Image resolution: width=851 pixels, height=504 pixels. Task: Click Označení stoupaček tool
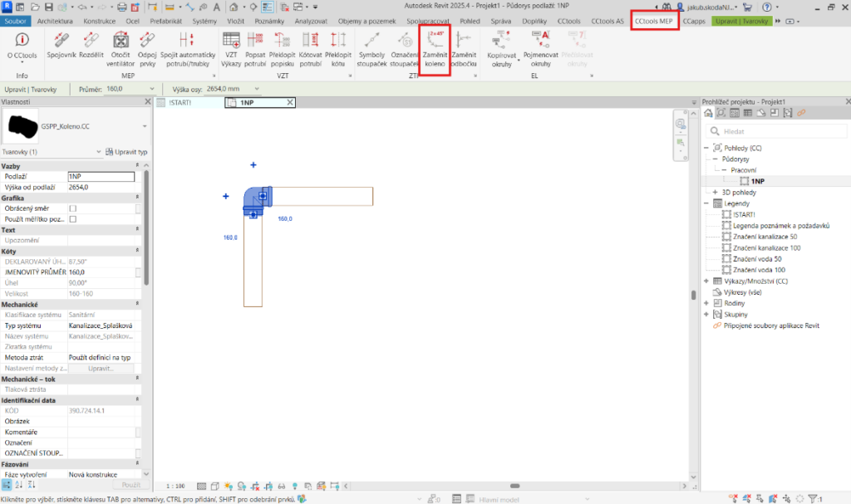tap(405, 49)
